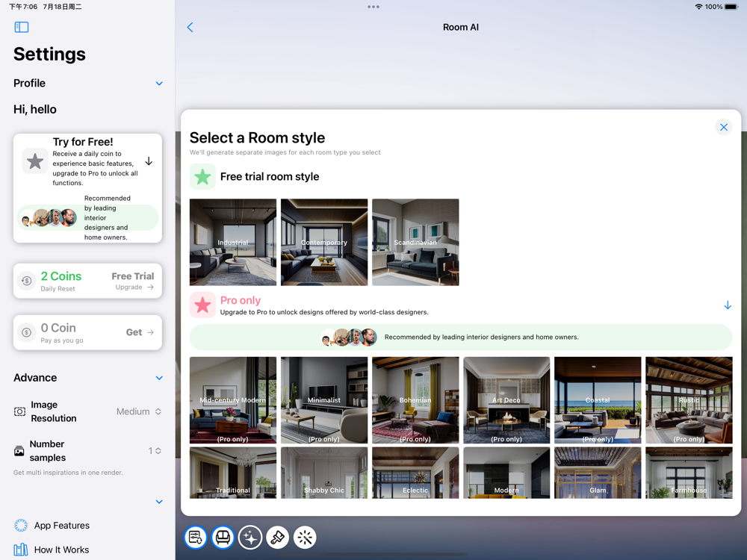Image resolution: width=747 pixels, height=560 pixels.
Task: Click the sidebar designer avatars
Action: pyautogui.click(x=49, y=217)
